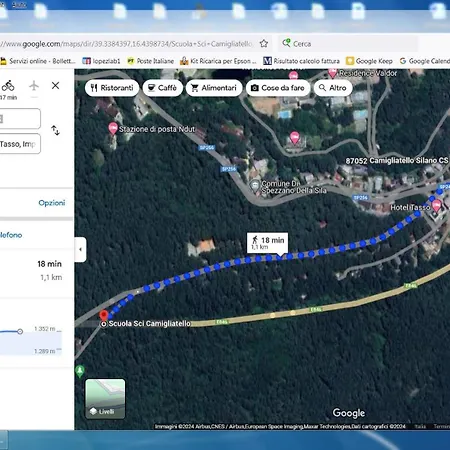Click Comune Di Spezzano Della Sila marker
Image resolution: width=450 pixels, height=450 pixels.
pos(255,186)
